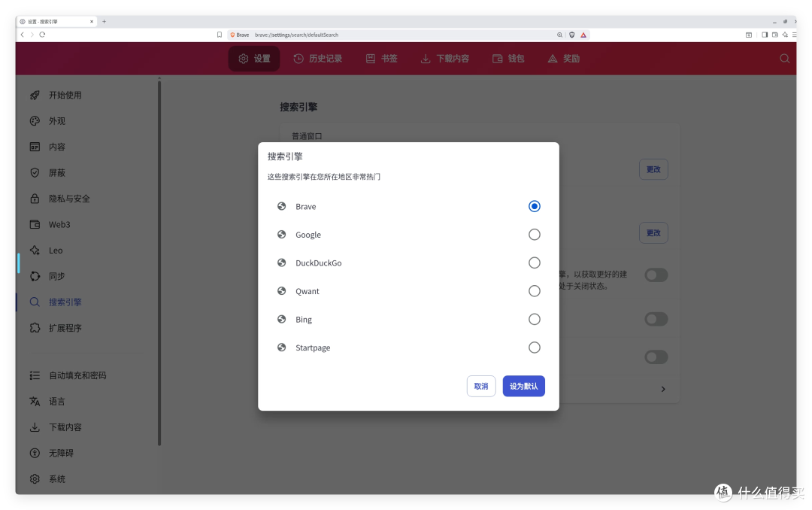Toggle the browser sidebar panel icon
The width and height of the screenshot is (812, 510).
coord(765,35)
